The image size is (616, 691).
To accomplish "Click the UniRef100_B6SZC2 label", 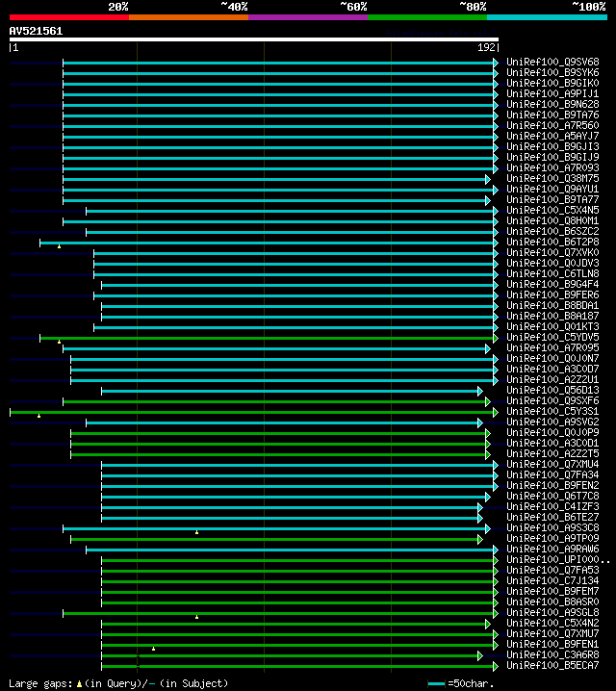I will (x=552, y=231).
